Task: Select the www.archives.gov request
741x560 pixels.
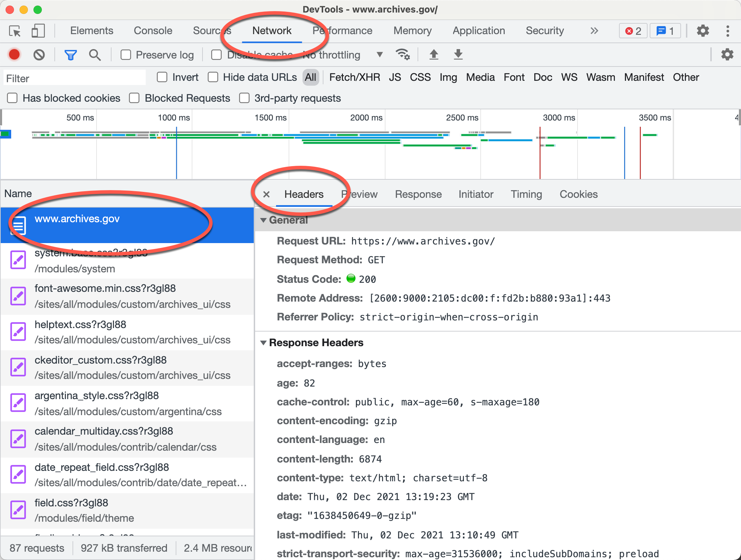Action: pyautogui.click(x=77, y=219)
